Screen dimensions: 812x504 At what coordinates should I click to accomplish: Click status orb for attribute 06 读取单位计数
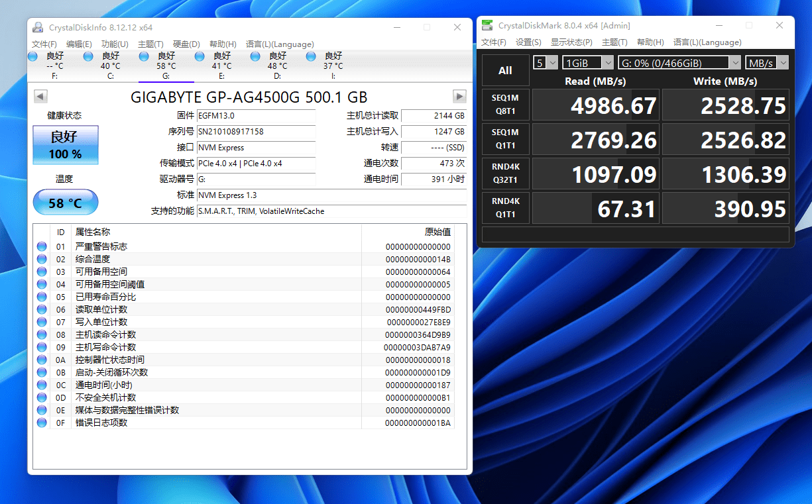coord(42,309)
